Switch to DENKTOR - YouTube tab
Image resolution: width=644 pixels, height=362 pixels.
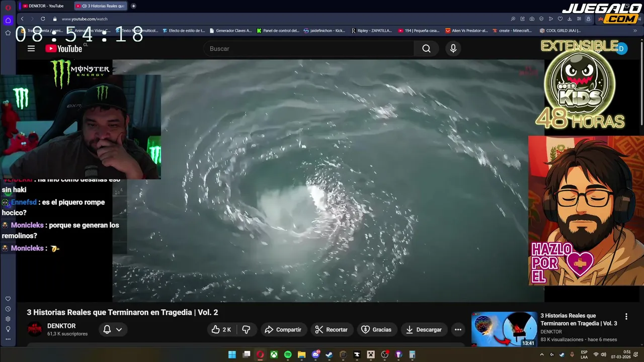[x=45, y=6]
